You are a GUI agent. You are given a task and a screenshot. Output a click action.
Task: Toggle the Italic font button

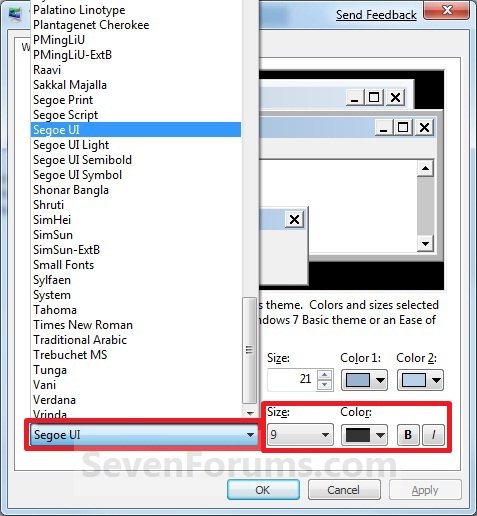[433, 435]
